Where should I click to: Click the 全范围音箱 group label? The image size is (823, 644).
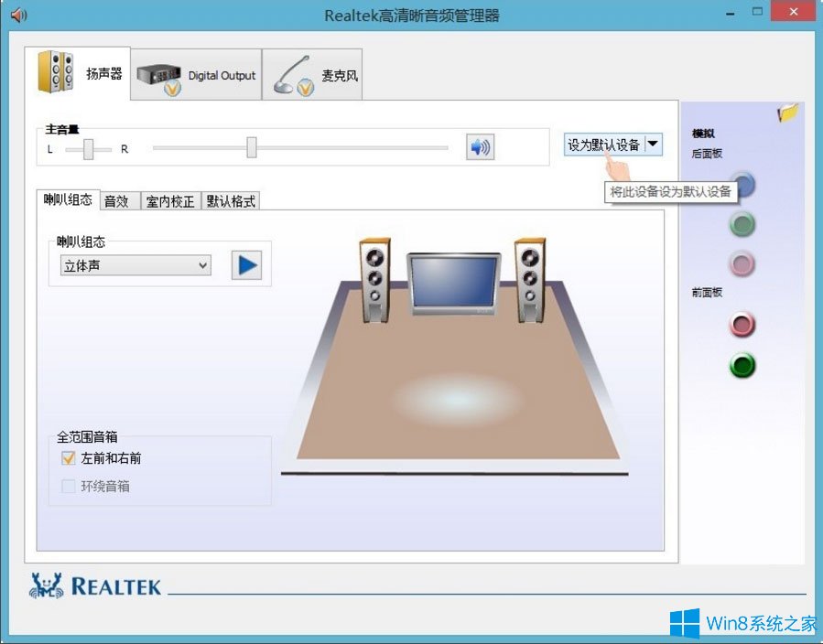(87, 437)
